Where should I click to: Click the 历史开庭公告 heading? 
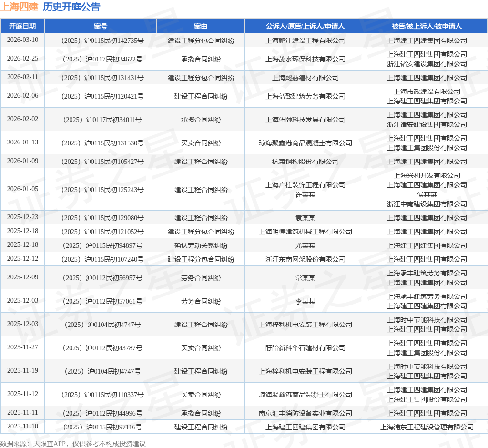click(x=71, y=7)
